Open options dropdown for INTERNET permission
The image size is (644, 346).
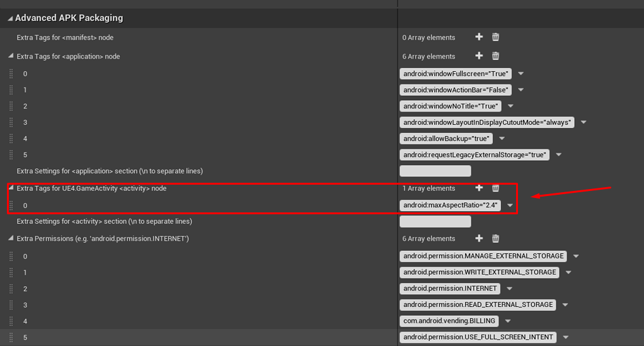coord(509,289)
